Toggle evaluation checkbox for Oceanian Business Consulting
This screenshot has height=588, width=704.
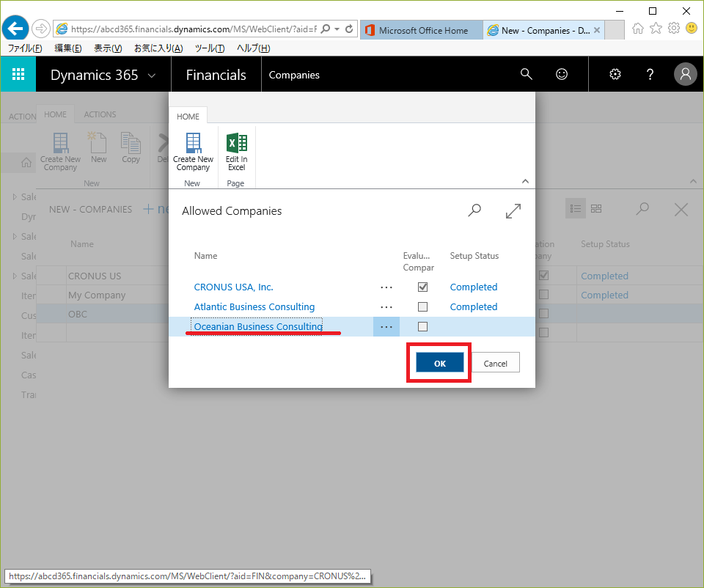[422, 327]
